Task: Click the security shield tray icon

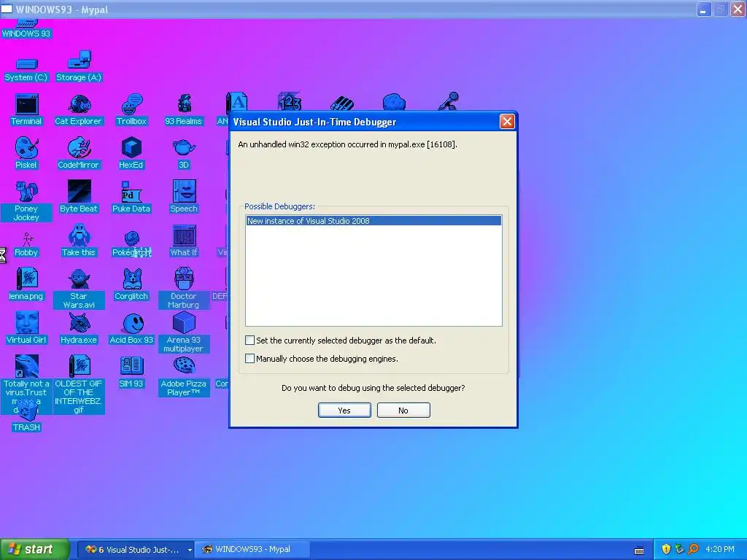Action: click(x=666, y=549)
